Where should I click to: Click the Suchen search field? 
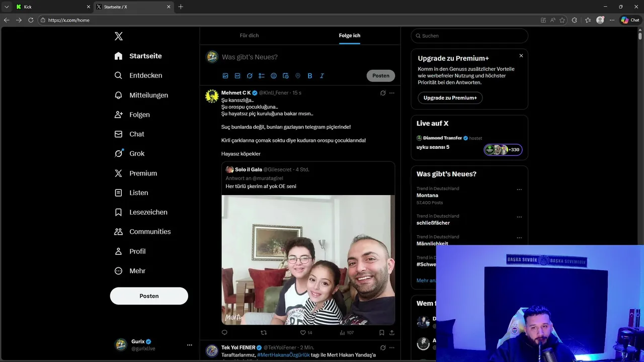click(x=469, y=36)
